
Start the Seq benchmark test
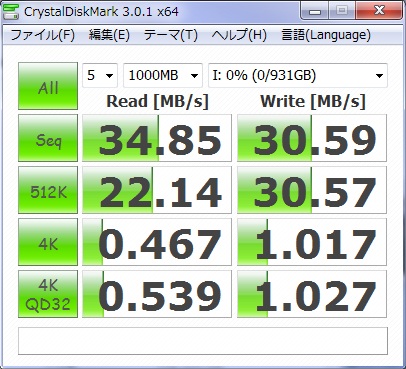[x=48, y=138]
